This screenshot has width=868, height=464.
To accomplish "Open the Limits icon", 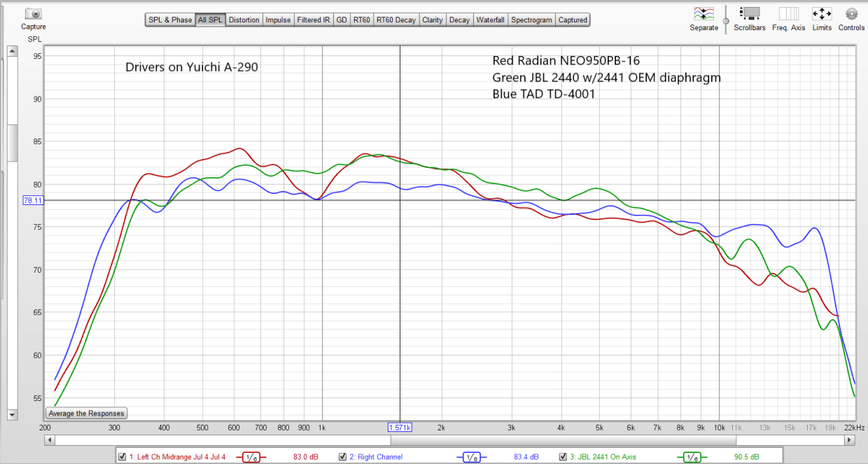I will tap(822, 13).
